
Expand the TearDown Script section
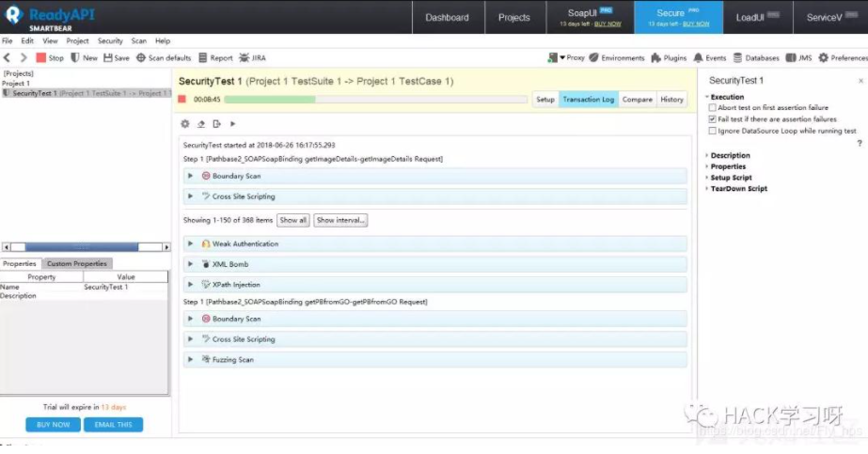pyautogui.click(x=707, y=189)
